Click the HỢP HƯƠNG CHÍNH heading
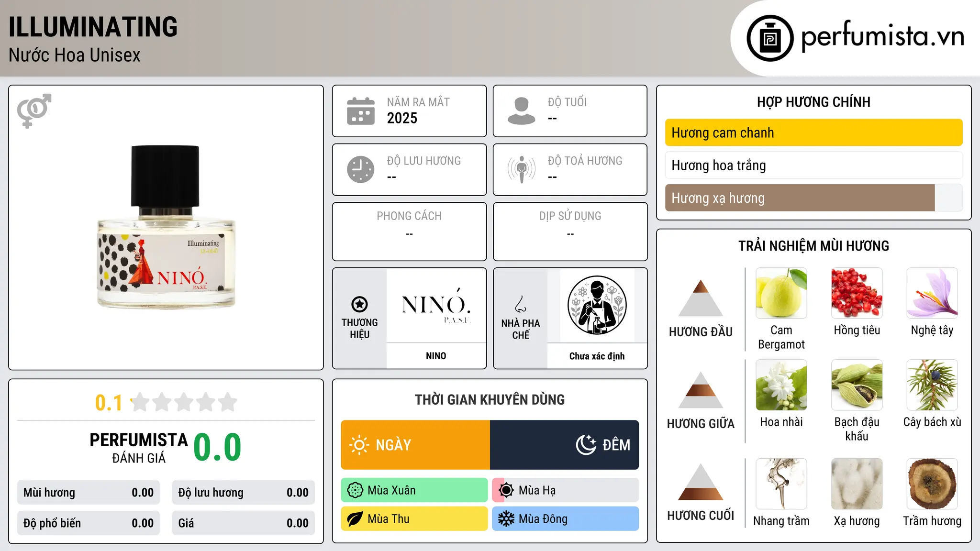Viewport: 980px width, 551px height. tap(813, 102)
